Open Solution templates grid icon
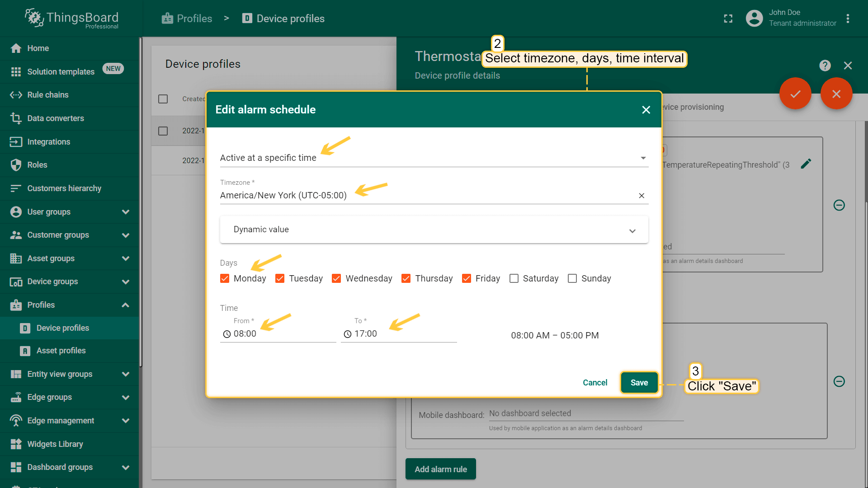 tap(16, 72)
